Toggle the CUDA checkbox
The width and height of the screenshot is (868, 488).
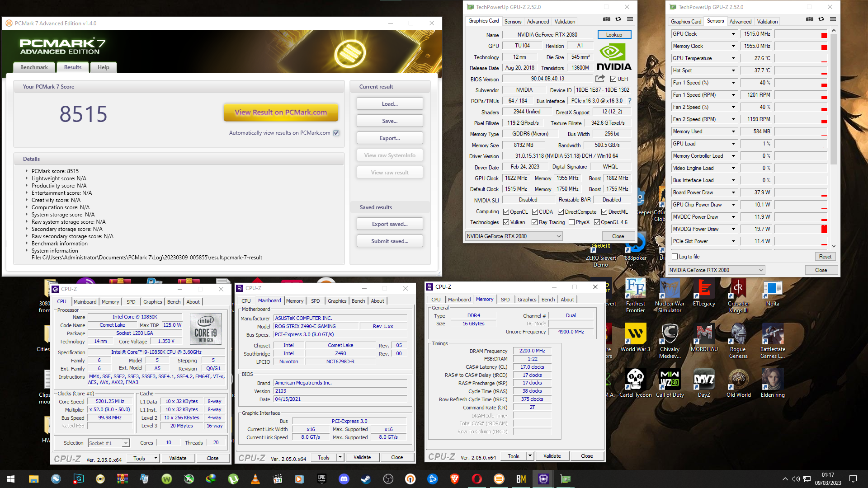click(x=535, y=211)
